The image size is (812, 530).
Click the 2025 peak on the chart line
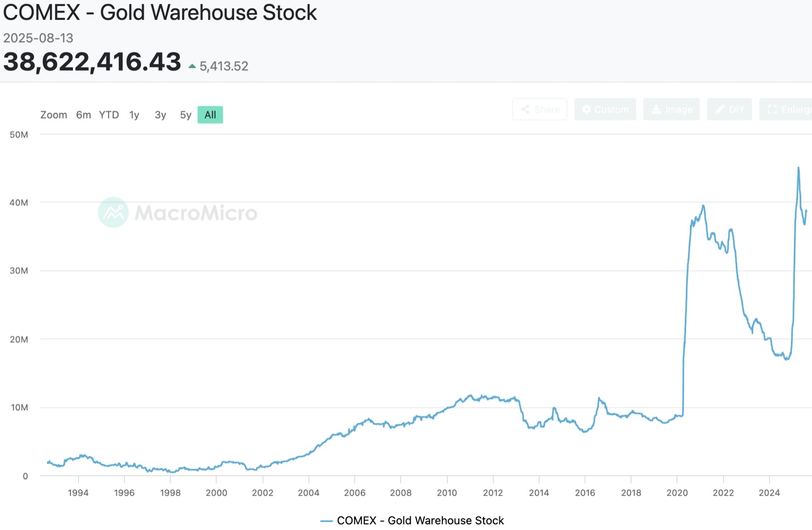798,168
